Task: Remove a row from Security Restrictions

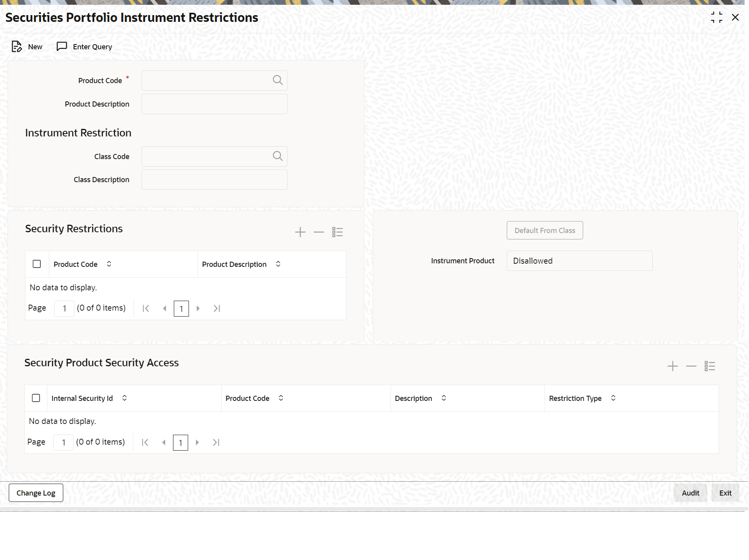Action: click(319, 232)
